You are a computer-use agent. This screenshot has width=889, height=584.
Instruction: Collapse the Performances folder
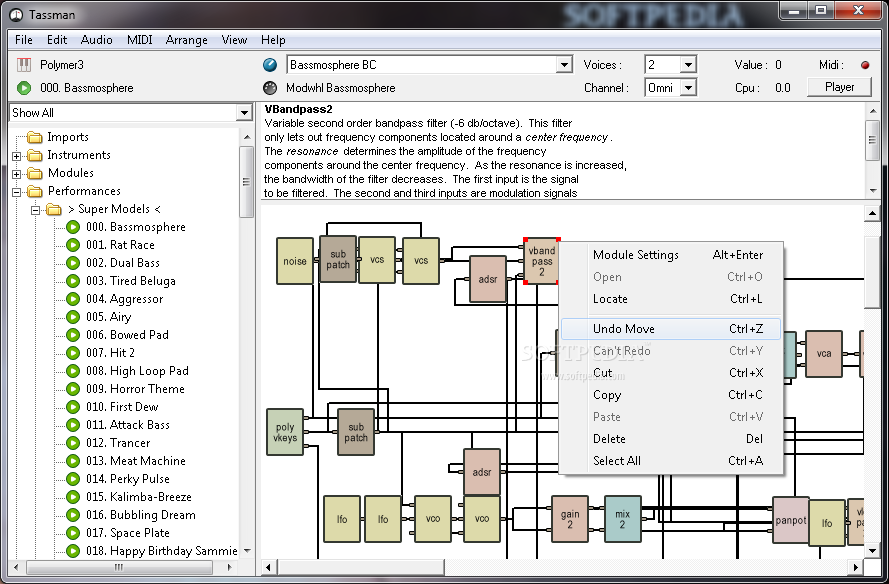tap(16, 192)
